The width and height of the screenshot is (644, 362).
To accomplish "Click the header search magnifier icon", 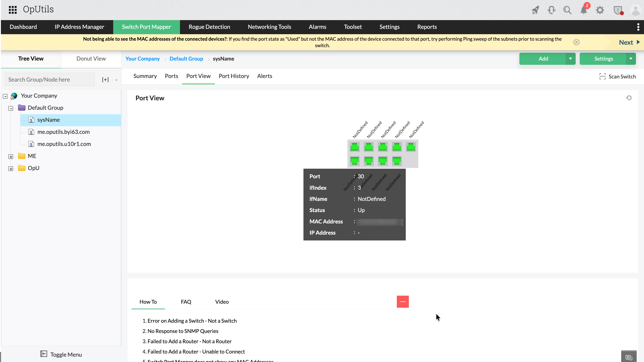I will 567,10.
